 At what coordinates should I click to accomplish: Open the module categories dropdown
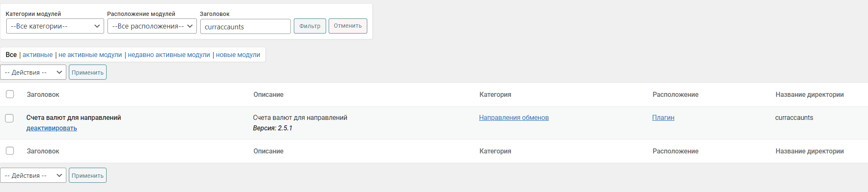pos(55,26)
